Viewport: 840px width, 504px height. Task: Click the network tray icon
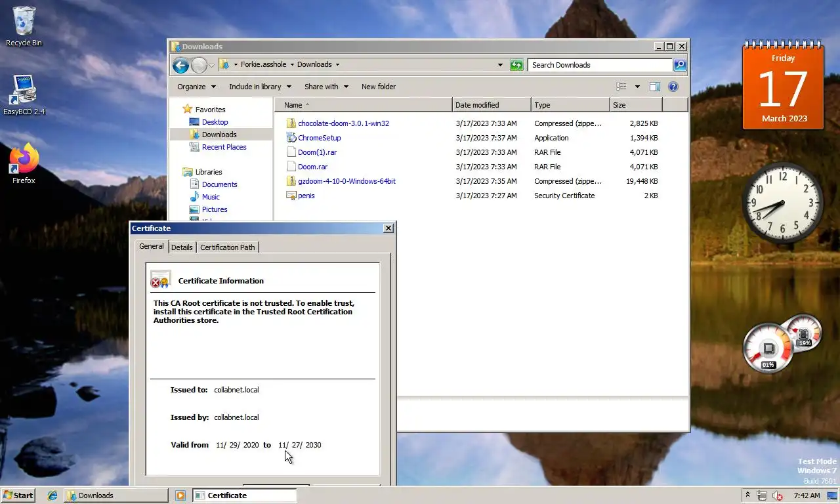[762, 495]
